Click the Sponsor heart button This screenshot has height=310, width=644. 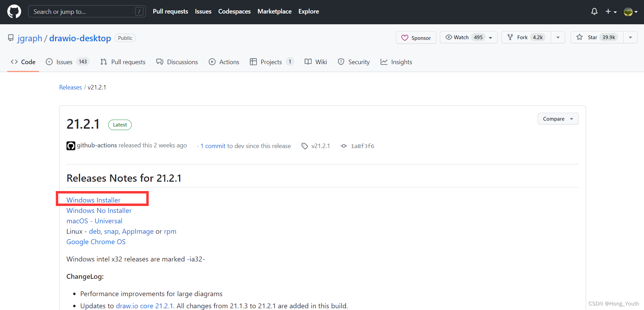pos(416,37)
